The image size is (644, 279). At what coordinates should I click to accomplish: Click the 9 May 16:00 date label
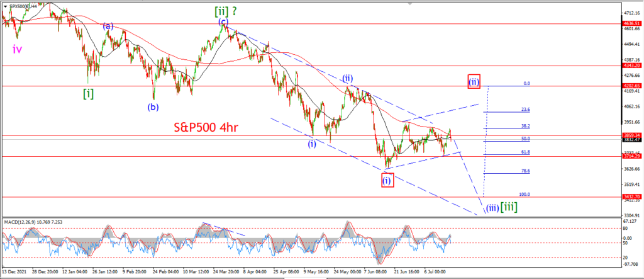pos(317,272)
